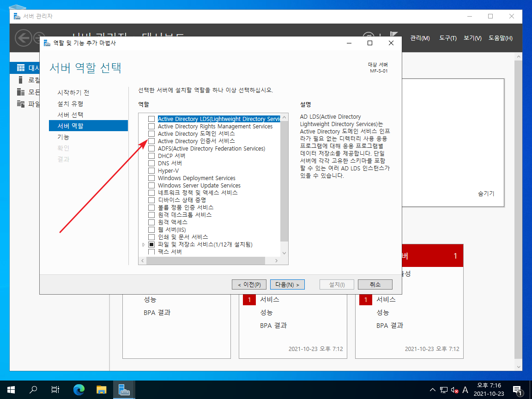Viewport: 532px width, 399px height.
Task: Click the 이전(P) button
Action: pos(249,284)
